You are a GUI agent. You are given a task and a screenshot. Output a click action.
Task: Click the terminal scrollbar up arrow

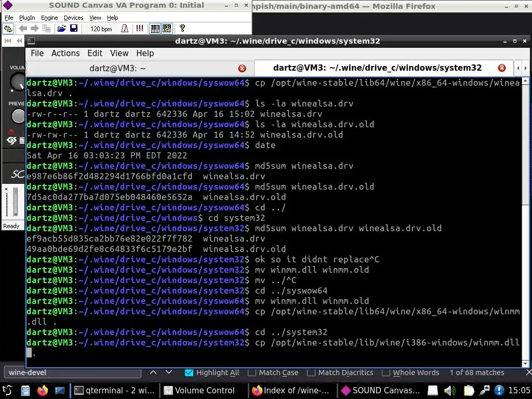pos(525,81)
